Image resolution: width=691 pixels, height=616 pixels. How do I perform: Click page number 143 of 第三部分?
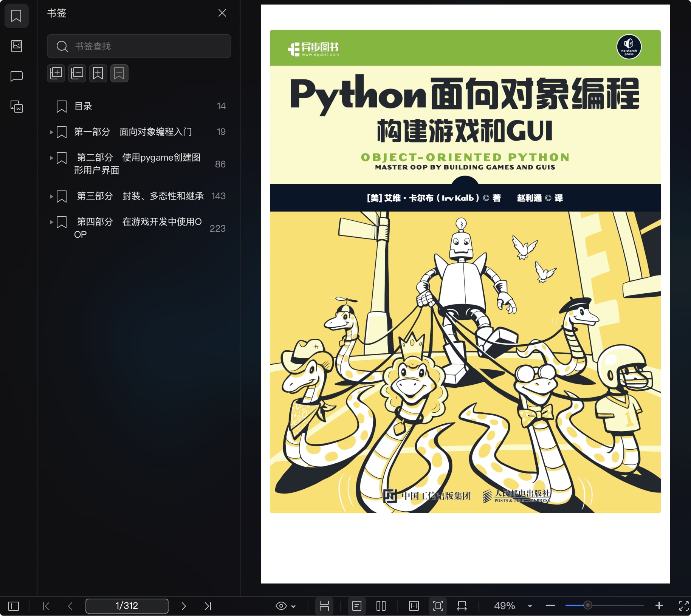coord(218,196)
